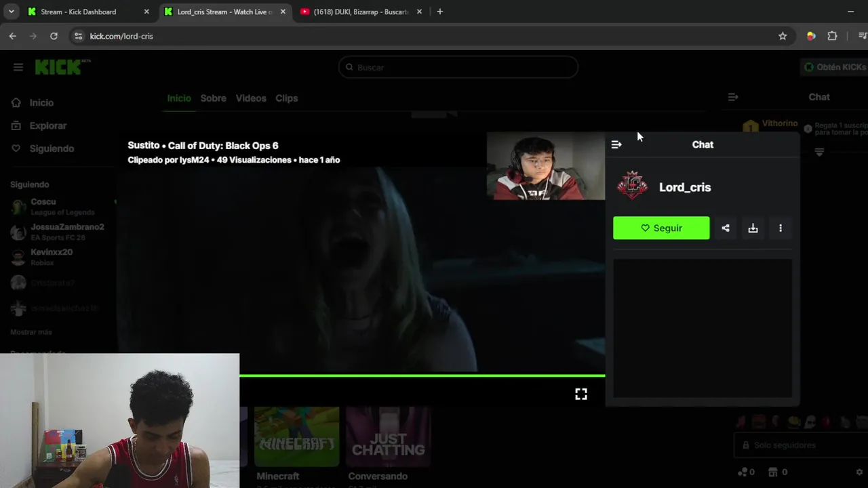Click the colorful extension icon in toolbar
This screenshot has width=868, height=488.
click(810, 36)
